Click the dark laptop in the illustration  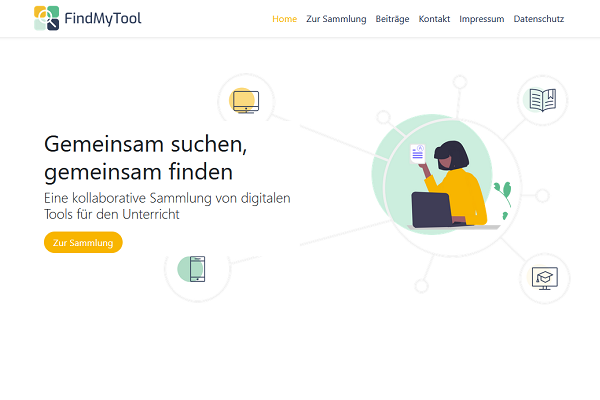[x=431, y=209]
